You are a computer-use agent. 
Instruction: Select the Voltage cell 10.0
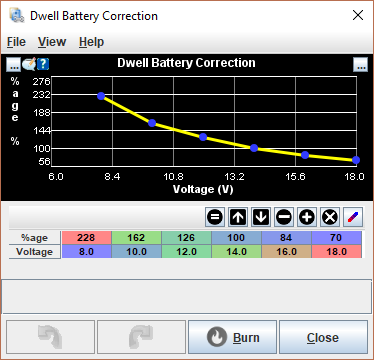tap(136, 251)
